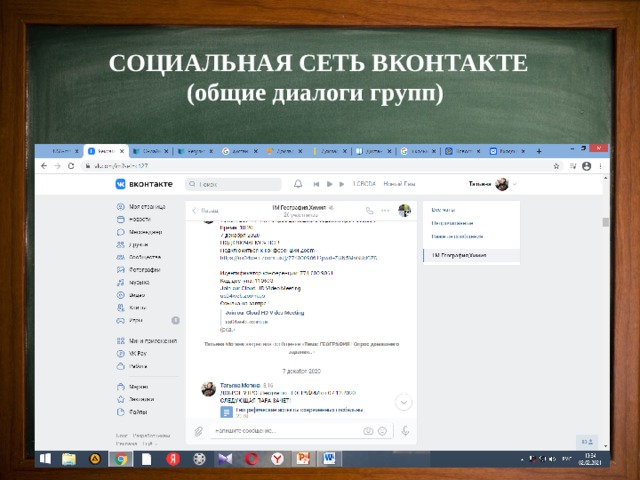Select Important messages filter in right panel
The height and width of the screenshot is (480, 640).
click(x=457, y=236)
